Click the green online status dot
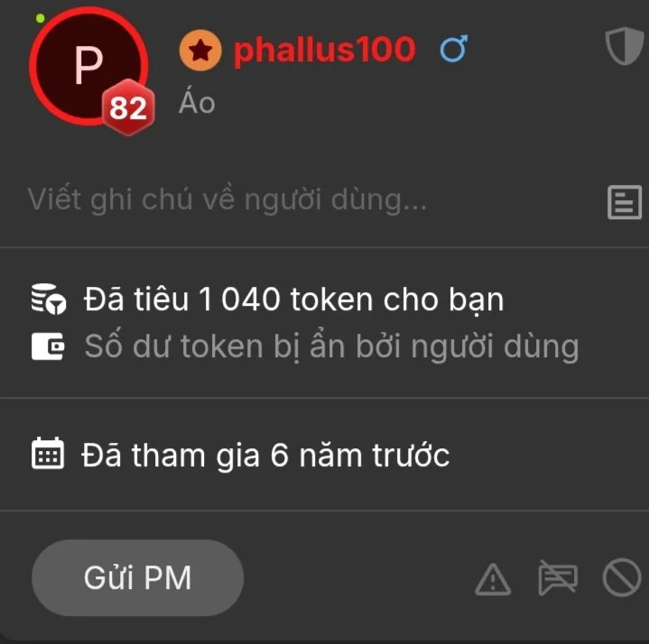 point(40,18)
